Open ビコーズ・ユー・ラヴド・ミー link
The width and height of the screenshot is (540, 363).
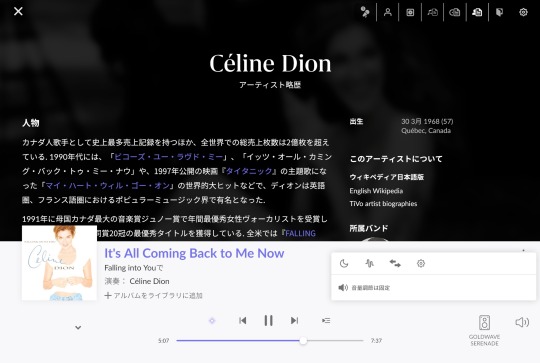(168, 157)
